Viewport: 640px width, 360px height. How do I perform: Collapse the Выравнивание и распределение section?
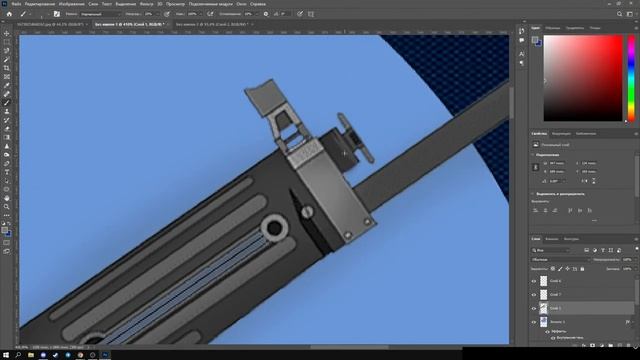click(533, 194)
